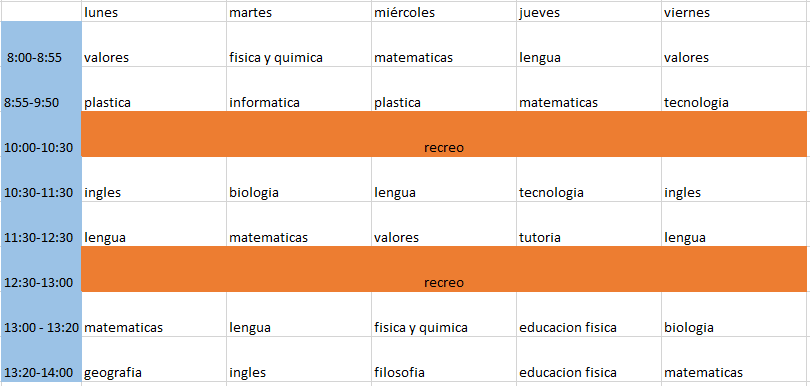Click the matematicas cell on viernes
This screenshot has width=810, height=386.
pos(734,359)
